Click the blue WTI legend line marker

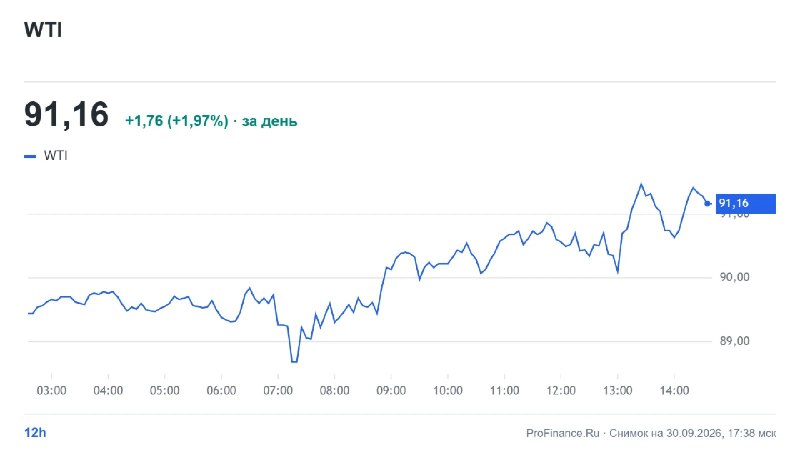[x=30, y=156]
